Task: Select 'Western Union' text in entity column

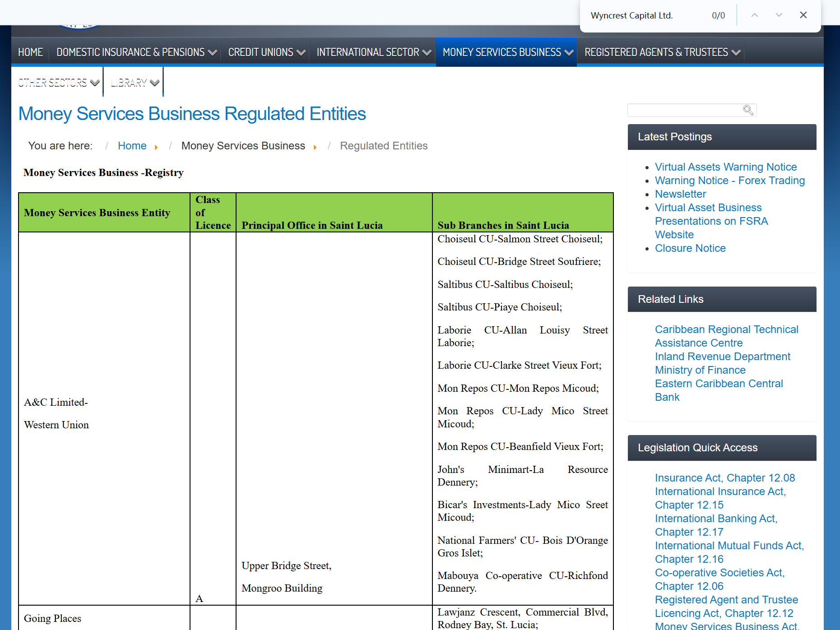Action: point(56,425)
